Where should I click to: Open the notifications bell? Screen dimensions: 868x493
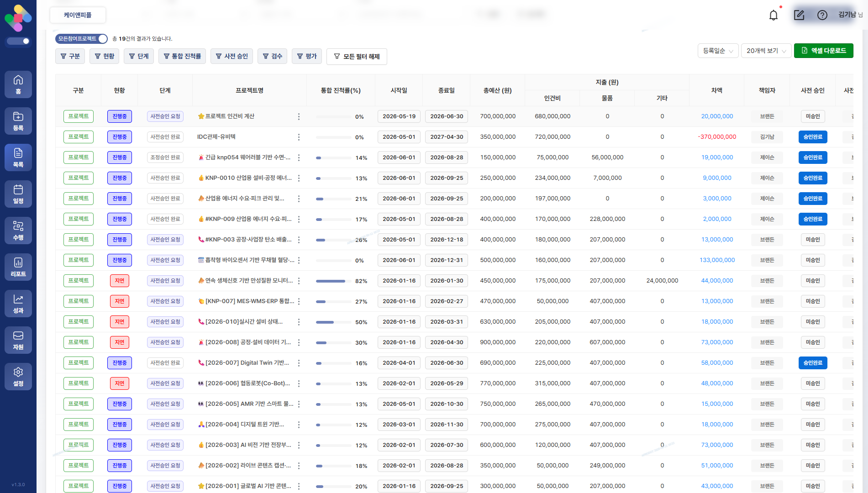click(x=773, y=15)
